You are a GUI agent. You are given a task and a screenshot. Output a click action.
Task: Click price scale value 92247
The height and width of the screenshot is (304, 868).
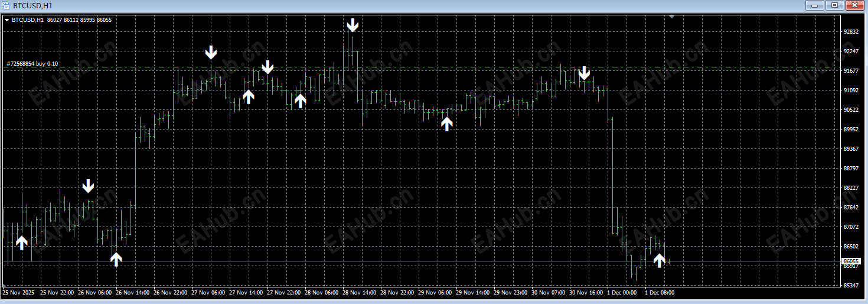pos(851,51)
